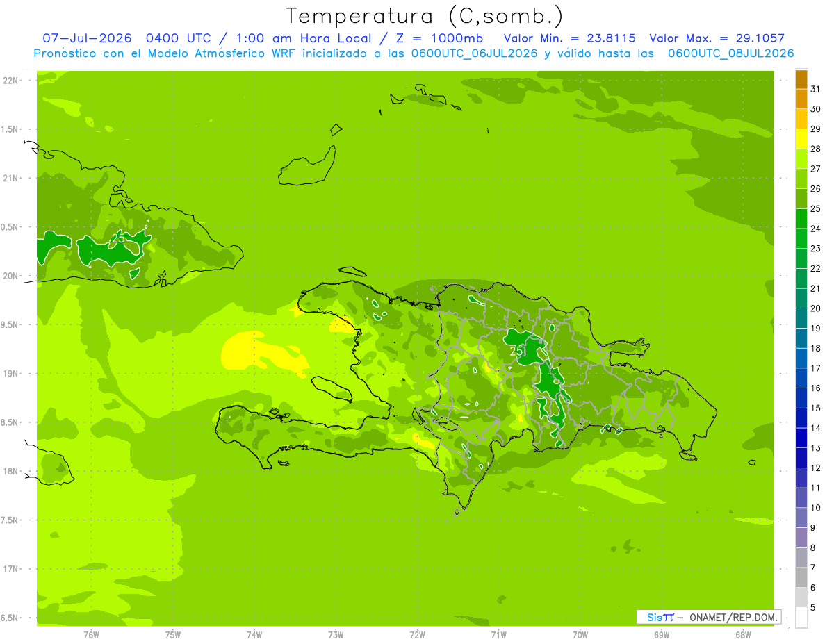Click the "20N" latitude label
Screen dimensions: 834x644
coord(10,276)
